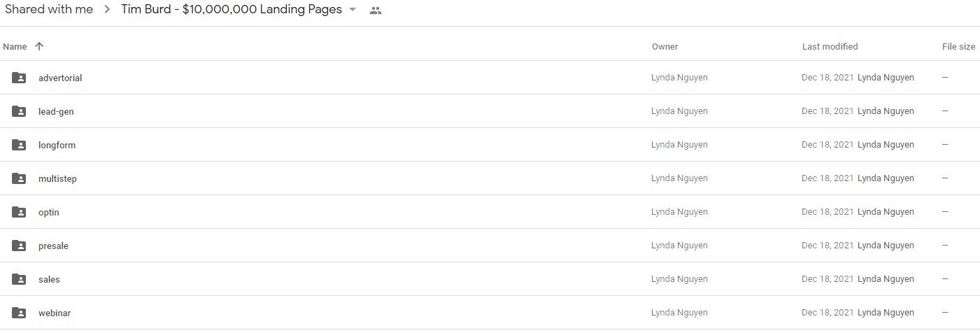Viewport: 980px width, 333px height.
Task: Go back to Shared with me
Action: point(48,10)
